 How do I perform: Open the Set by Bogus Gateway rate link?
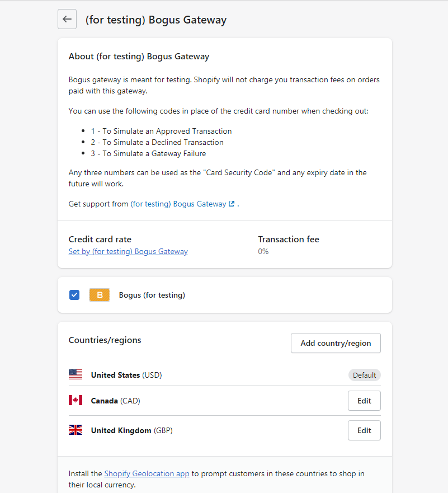tap(128, 251)
